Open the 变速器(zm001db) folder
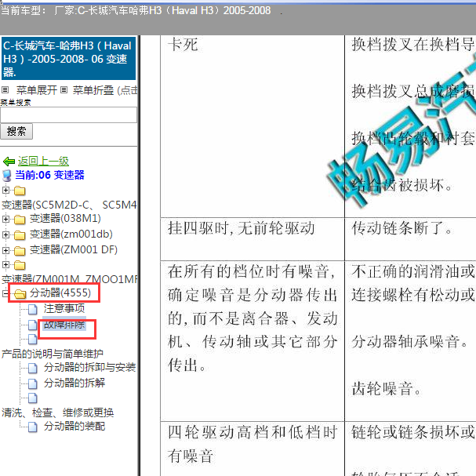Viewport: 476px width, 476px height. pyautogui.click(x=71, y=234)
